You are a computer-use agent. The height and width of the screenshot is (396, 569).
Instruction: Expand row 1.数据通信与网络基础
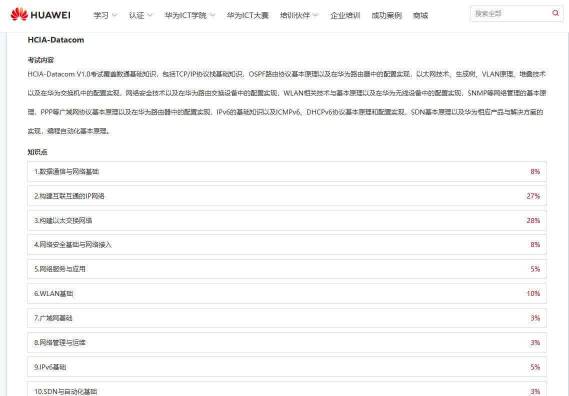pos(287,172)
